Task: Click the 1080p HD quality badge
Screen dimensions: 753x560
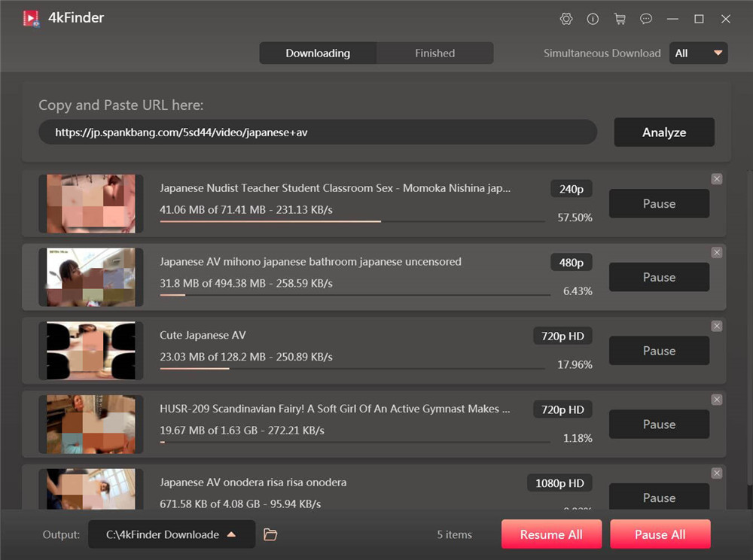Action: 559,483
